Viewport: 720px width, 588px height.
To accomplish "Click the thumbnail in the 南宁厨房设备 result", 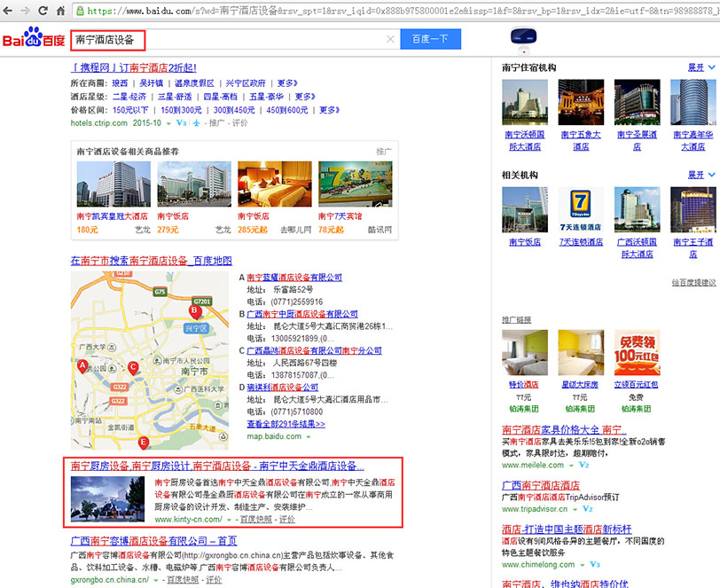I will click(x=107, y=499).
